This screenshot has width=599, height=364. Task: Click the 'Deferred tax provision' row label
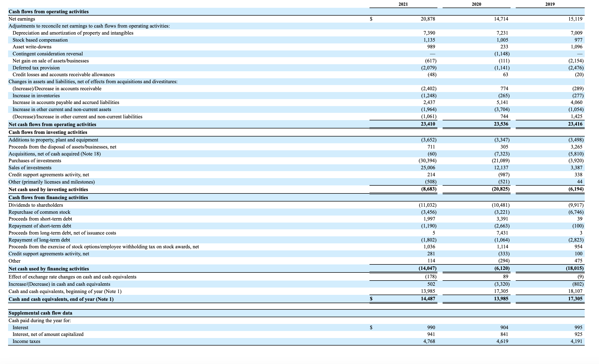point(36,68)
